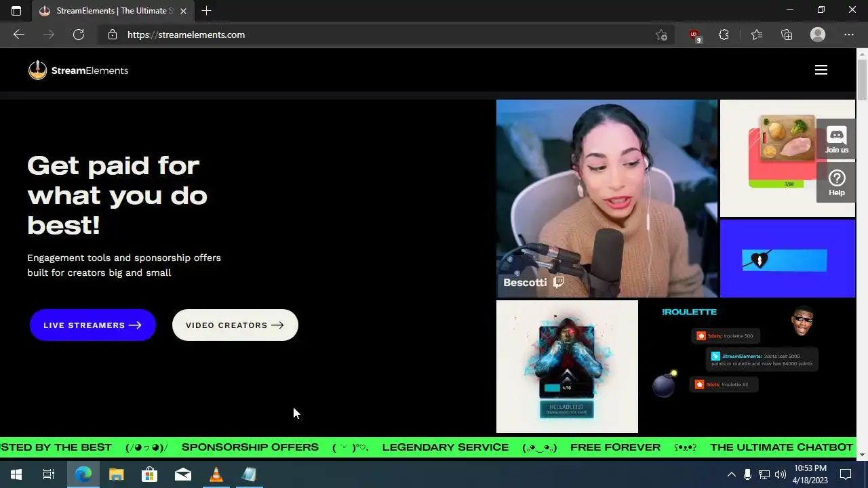
Task: View site information lock icon
Action: 113,35
